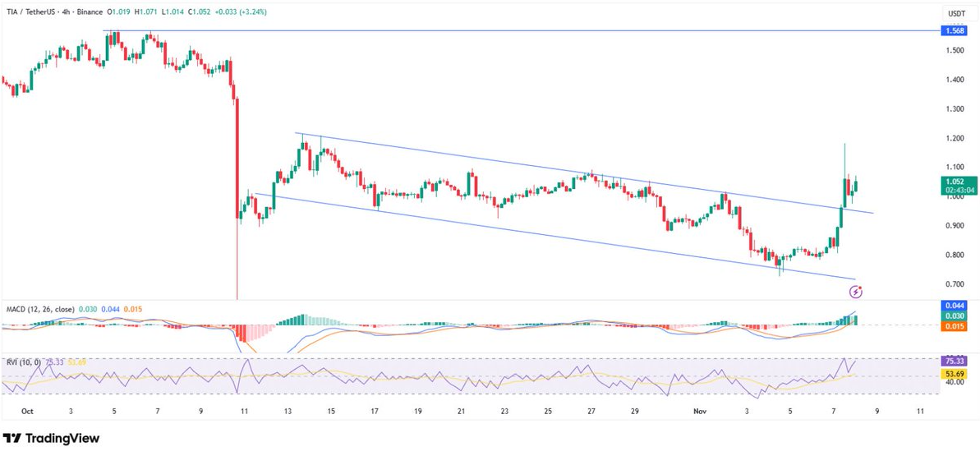Screen dimensions: 980x456
Task: Click the 1.200 price axis label
Action: 955,138
